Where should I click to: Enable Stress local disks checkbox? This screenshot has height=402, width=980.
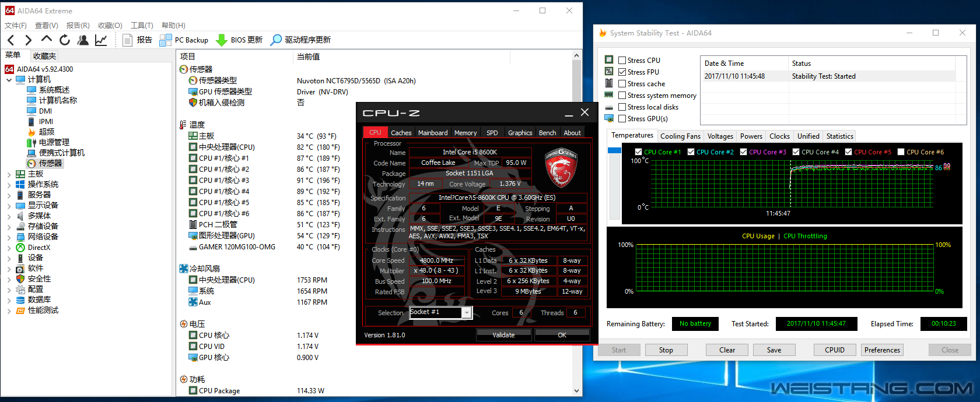[x=622, y=107]
